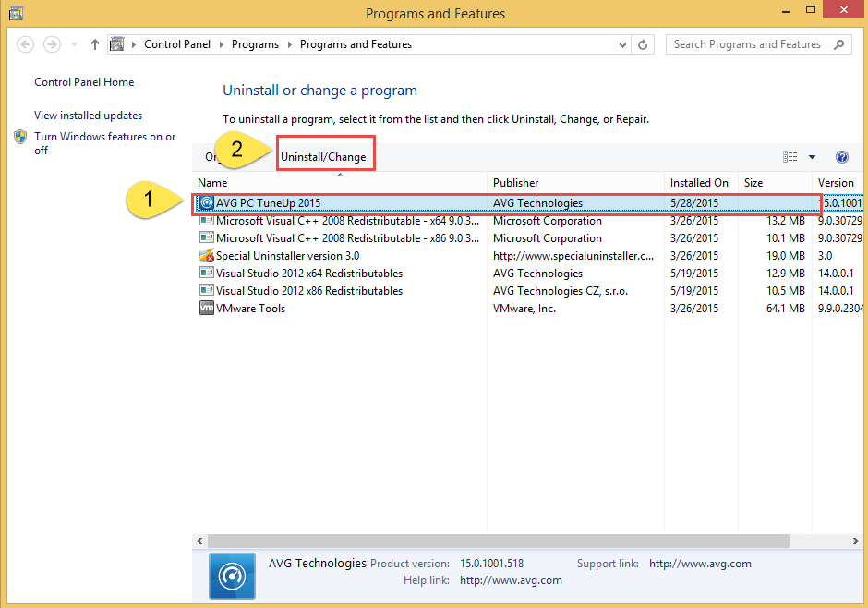
Task: Select Visual Studio 2012 x64 Redistributables
Action: tap(309, 274)
